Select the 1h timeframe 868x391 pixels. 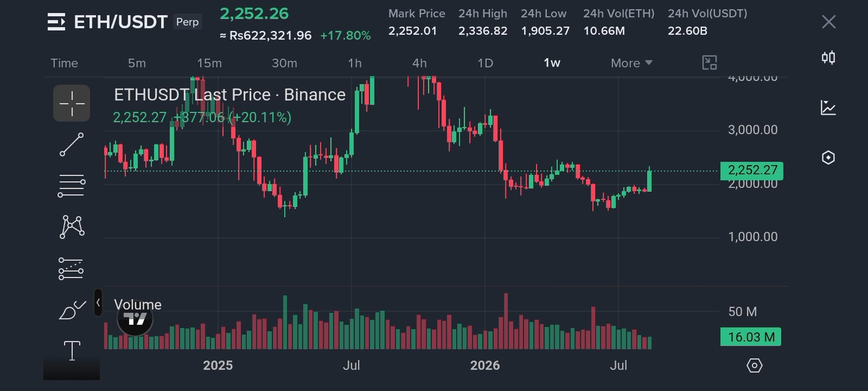355,63
